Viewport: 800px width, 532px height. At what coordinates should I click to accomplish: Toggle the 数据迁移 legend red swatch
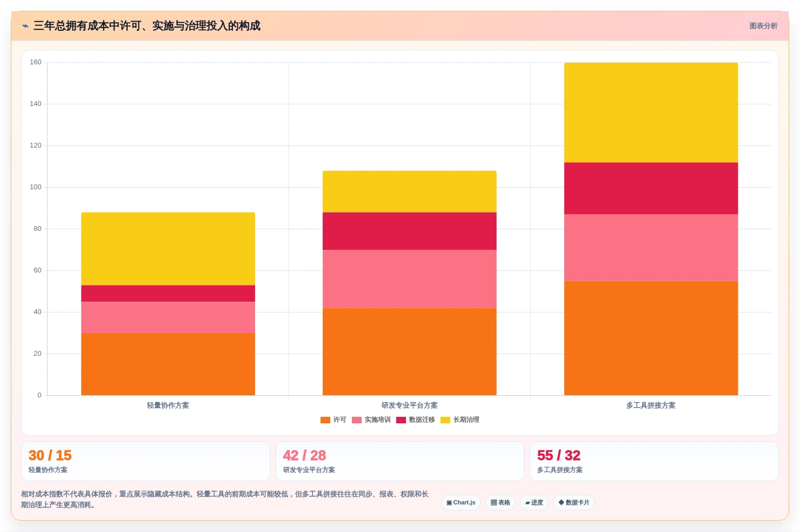(x=401, y=420)
